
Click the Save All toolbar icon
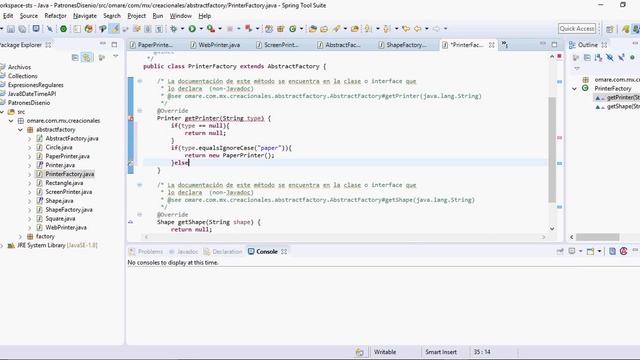pyautogui.click(x=22, y=29)
